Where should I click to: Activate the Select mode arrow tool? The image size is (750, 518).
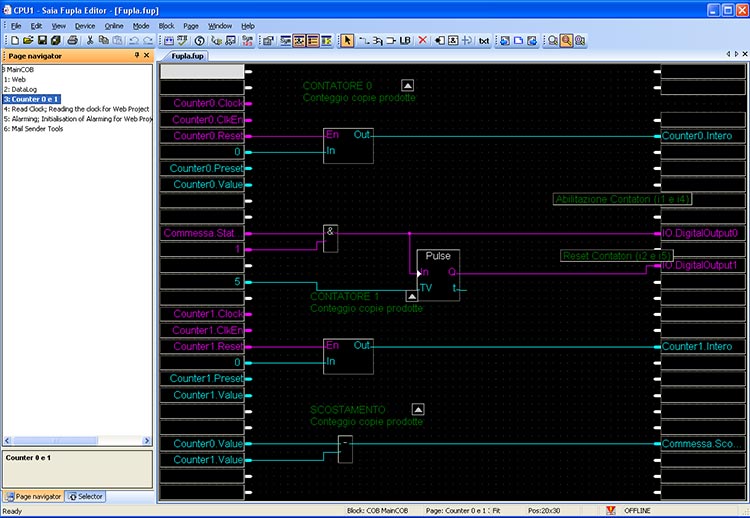(x=347, y=41)
